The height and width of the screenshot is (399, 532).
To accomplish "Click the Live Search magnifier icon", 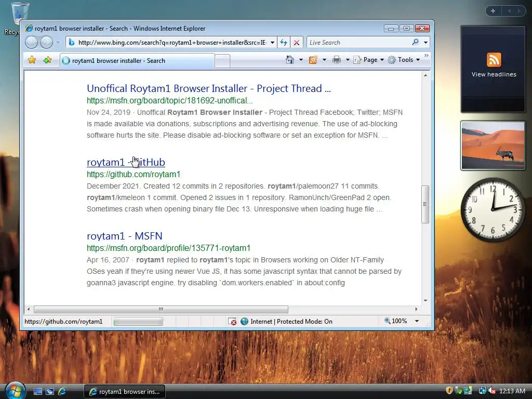I will 415,42.
